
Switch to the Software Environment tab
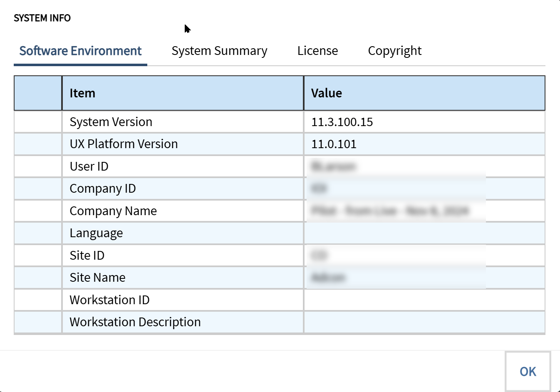80,51
